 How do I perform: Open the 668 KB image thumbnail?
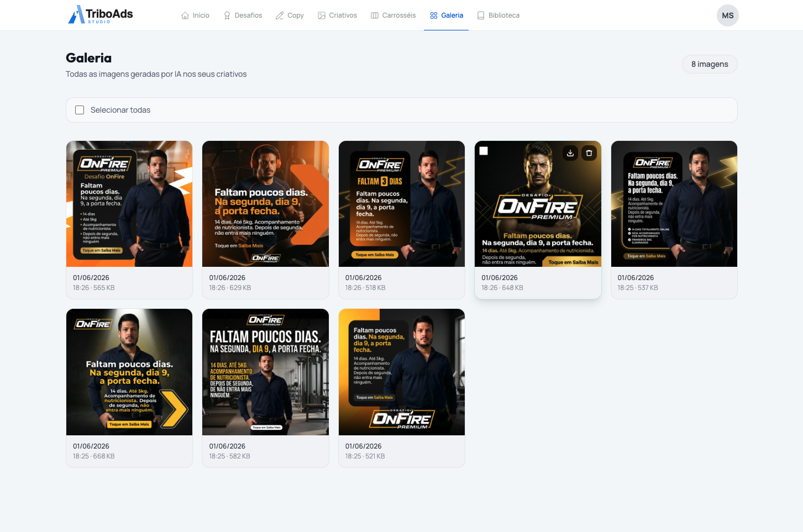coord(129,372)
